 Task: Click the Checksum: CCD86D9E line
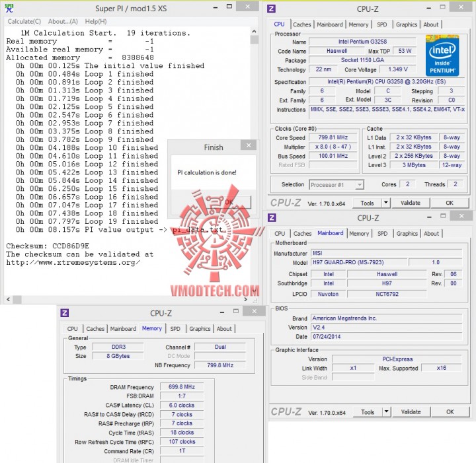click(48, 246)
